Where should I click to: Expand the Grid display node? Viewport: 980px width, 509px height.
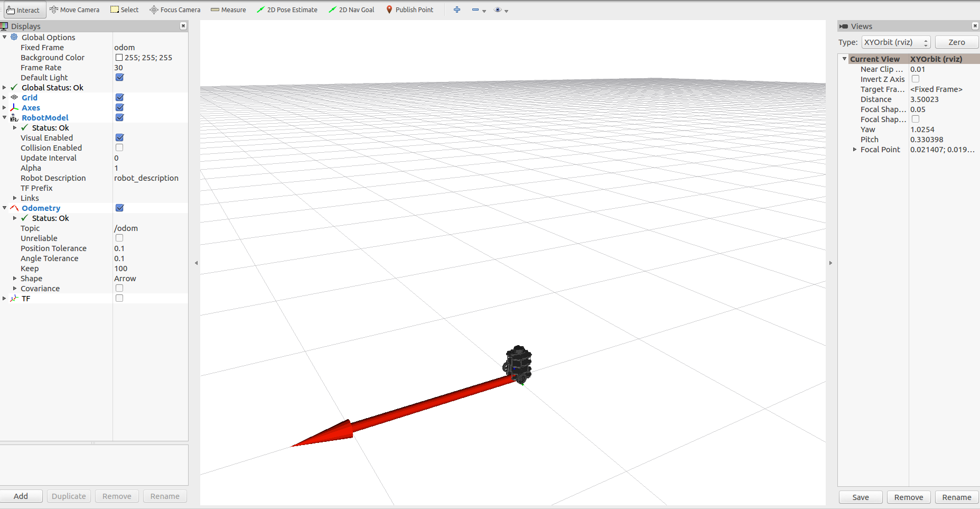click(x=5, y=97)
